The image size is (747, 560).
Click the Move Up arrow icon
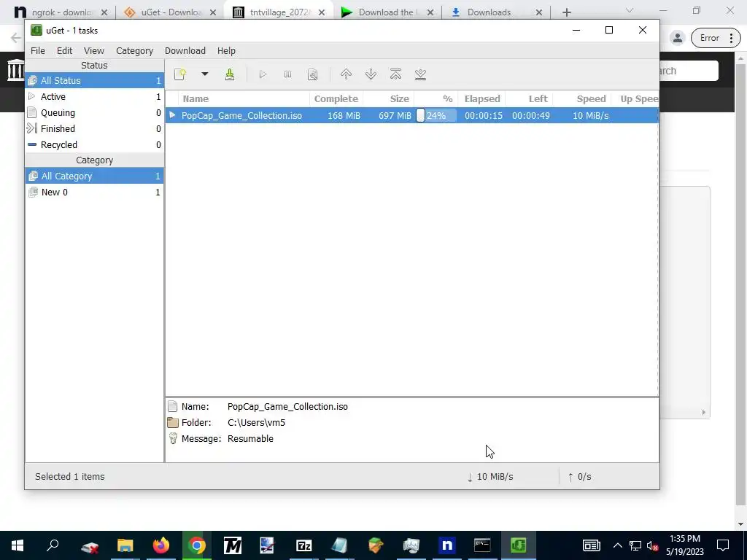[346, 74]
